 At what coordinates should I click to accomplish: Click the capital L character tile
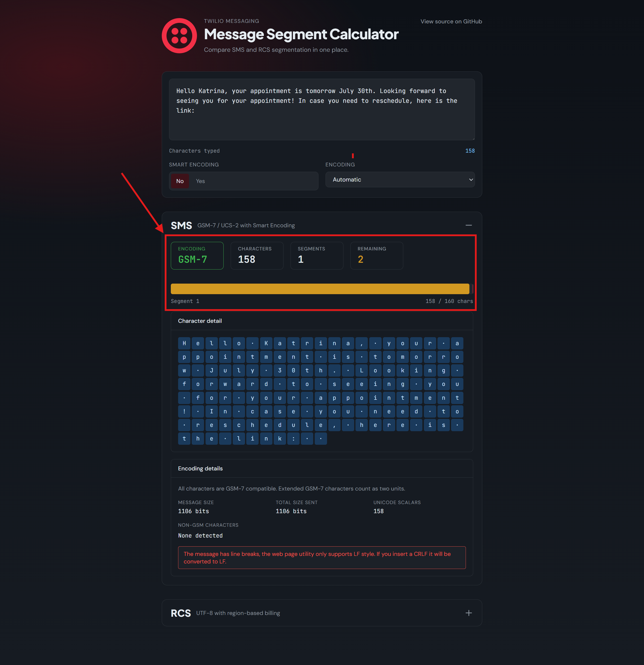click(361, 371)
